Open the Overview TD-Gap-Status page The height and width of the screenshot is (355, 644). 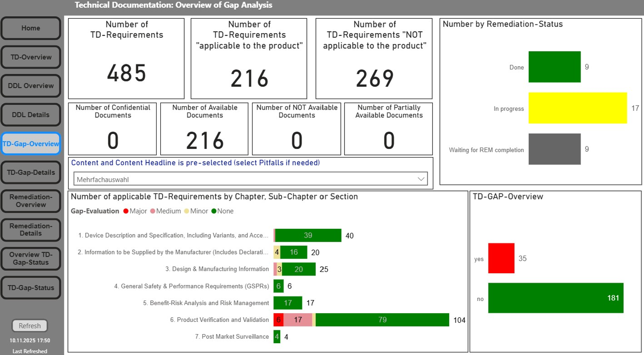click(x=31, y=258)
